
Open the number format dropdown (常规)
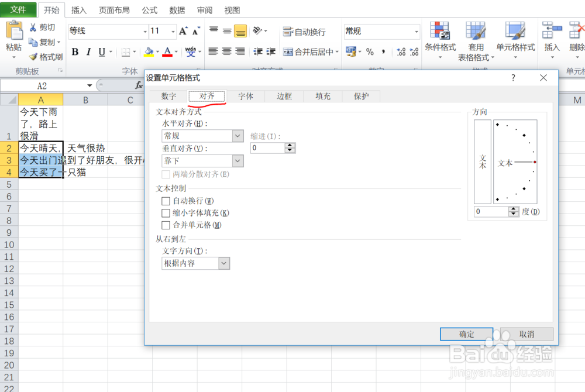tap(417, 32)
